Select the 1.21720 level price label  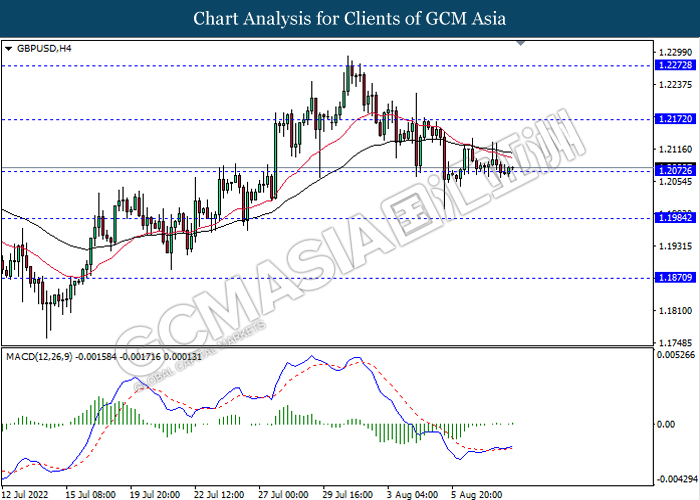675,119
